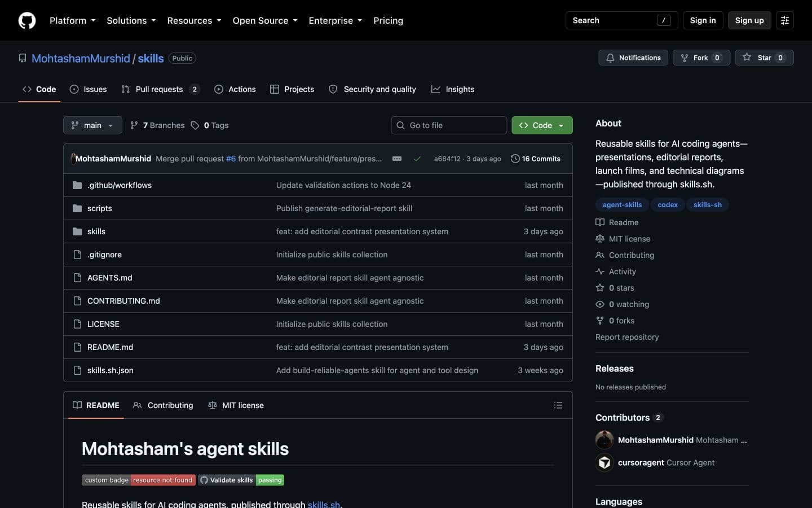Viewport: 812px width, 508px height.
Task: Click the skills folder icon
Action: (77, 231)
